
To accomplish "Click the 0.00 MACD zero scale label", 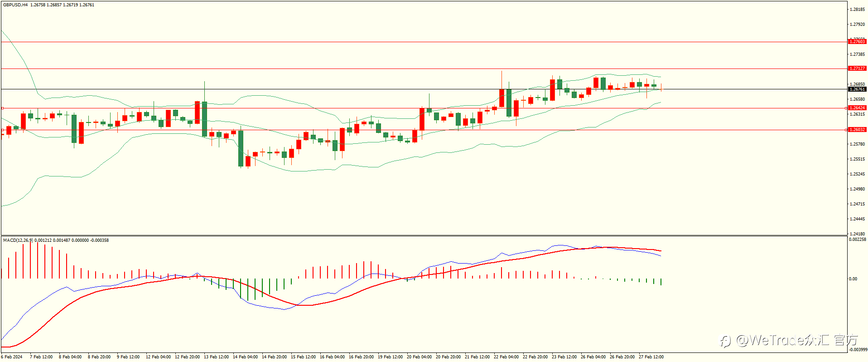I will pyautogui.click(x=853, y=279).
